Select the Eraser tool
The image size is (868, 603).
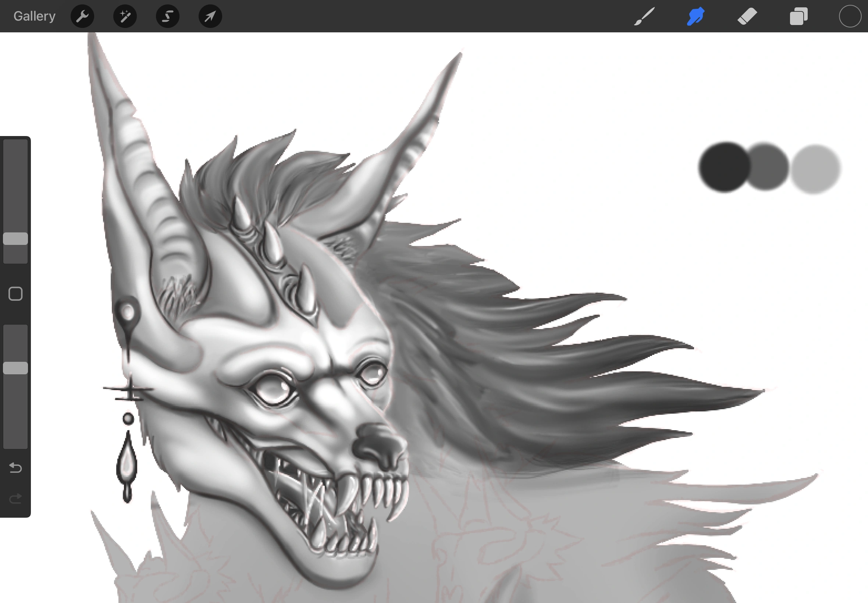(747, 16)
